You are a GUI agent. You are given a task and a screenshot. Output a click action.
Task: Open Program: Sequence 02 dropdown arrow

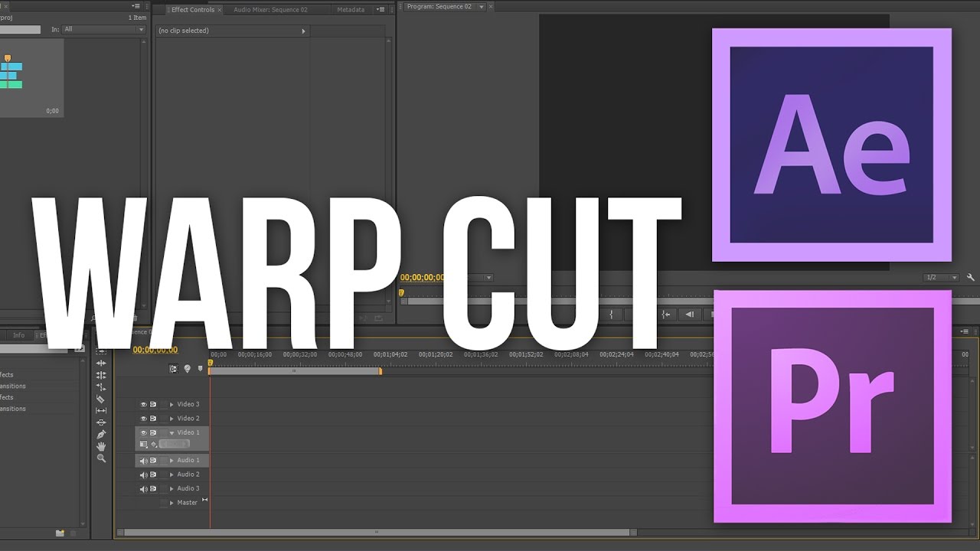[481, 7]
